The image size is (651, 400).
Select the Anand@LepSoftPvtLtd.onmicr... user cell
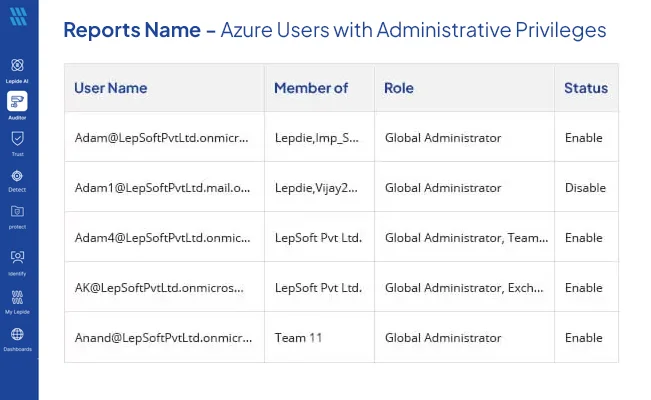164,337
